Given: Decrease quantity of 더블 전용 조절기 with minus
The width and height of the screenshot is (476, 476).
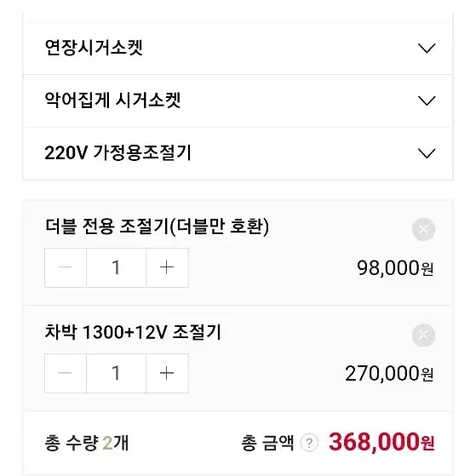Looking at the screenshot, I should [66, 267].
